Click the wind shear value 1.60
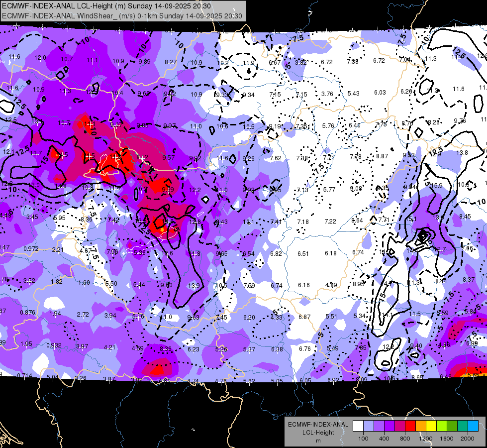 tap(84, 283)
